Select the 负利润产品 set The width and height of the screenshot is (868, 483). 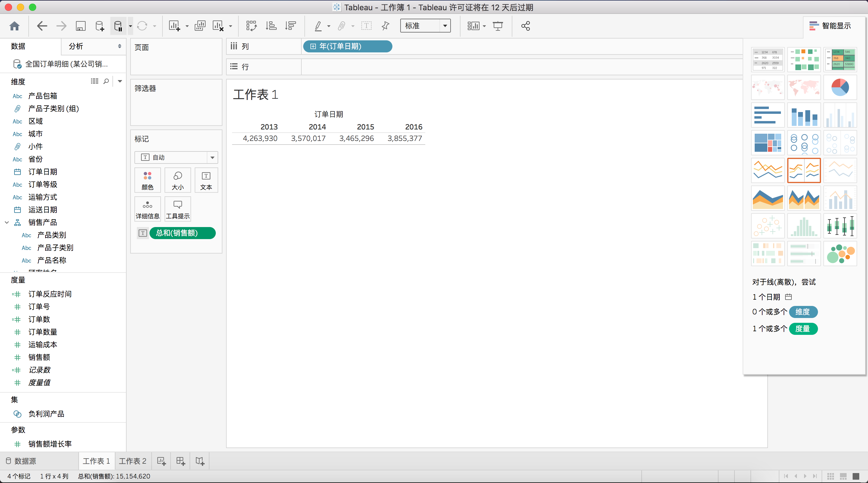(x=46, y=414)
